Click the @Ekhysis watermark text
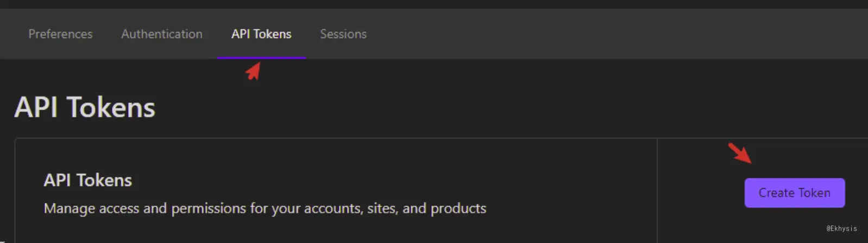 841,228
